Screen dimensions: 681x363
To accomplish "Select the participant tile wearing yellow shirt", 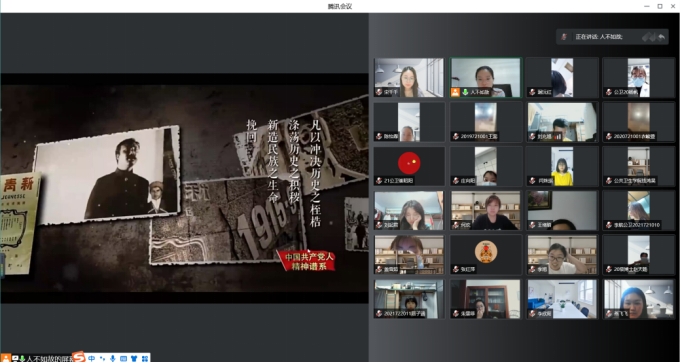I will point(562,166).
